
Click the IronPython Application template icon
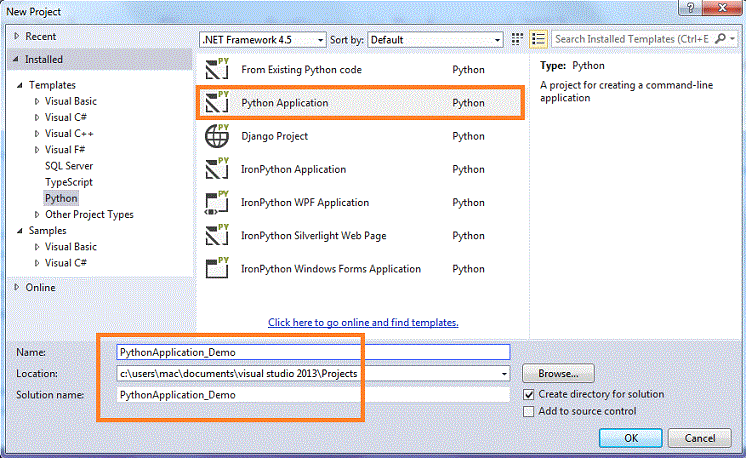pyautogui.click(x=217, y=169)
